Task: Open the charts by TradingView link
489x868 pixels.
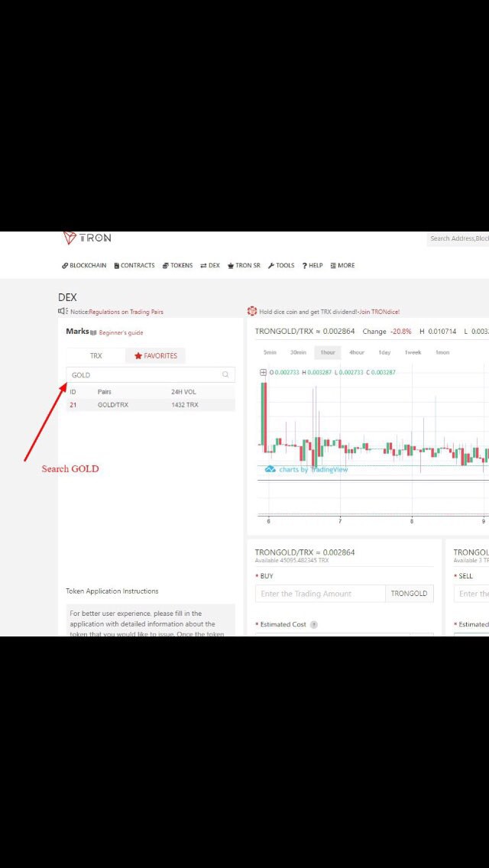Action: [x=306, y=469]
